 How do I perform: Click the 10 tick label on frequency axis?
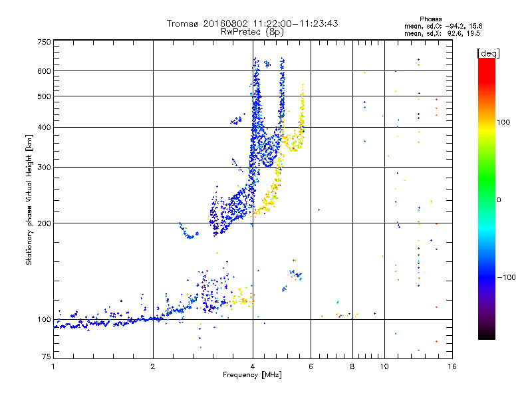tap(384, 366)
